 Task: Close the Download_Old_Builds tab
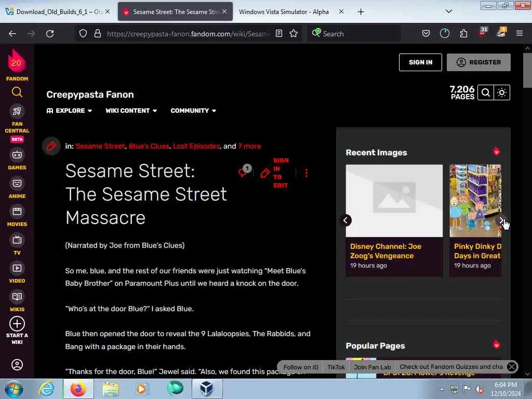click(x=108, y=11)
